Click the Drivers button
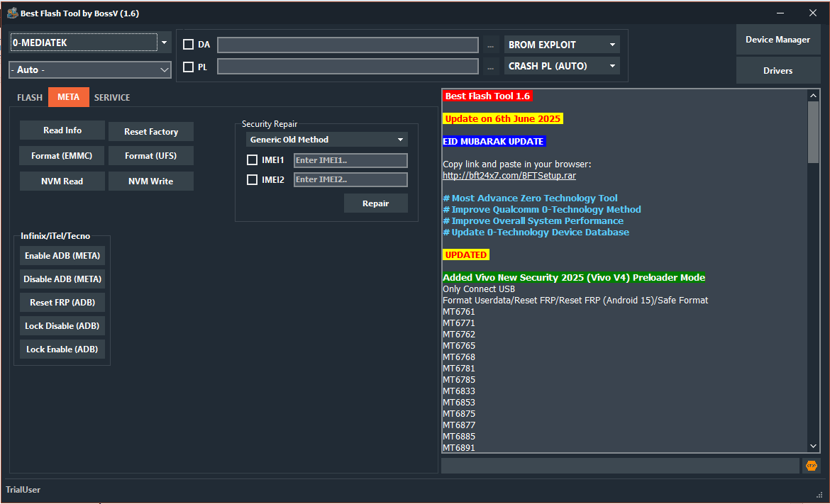 (778, 70)
